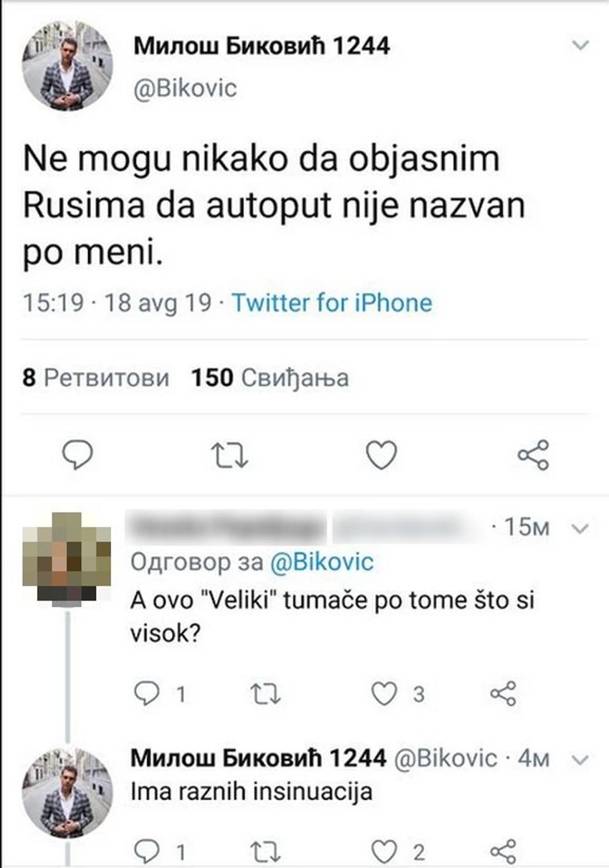
Task: View the 150 Свиђања list
Action: [x=270, y=378]
